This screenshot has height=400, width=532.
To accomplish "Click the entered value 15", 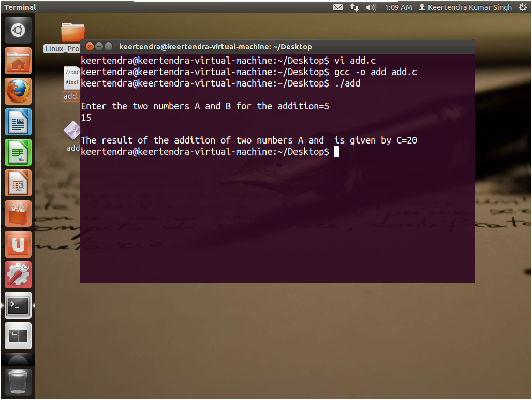I will tap(86, 118).
